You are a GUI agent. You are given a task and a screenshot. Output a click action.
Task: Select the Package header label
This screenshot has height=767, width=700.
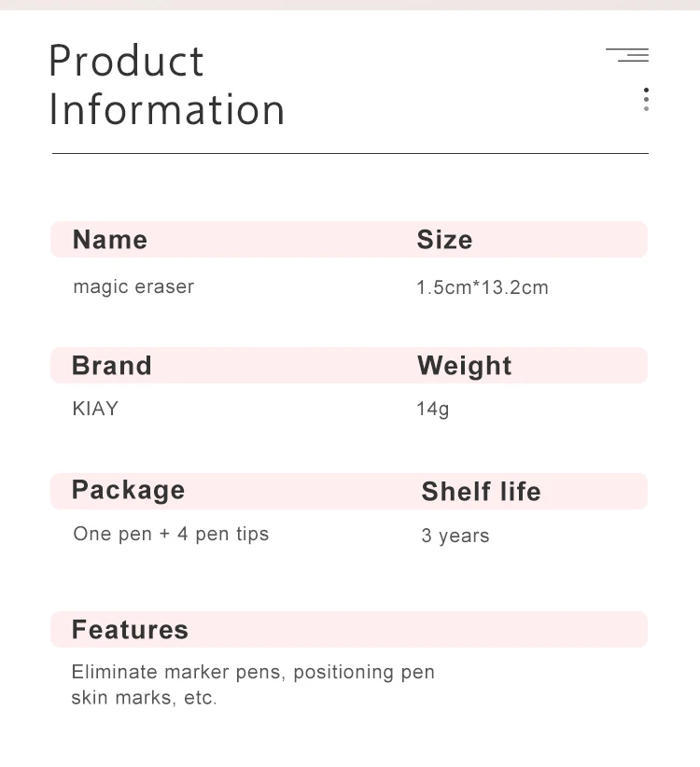pos(128,490)
